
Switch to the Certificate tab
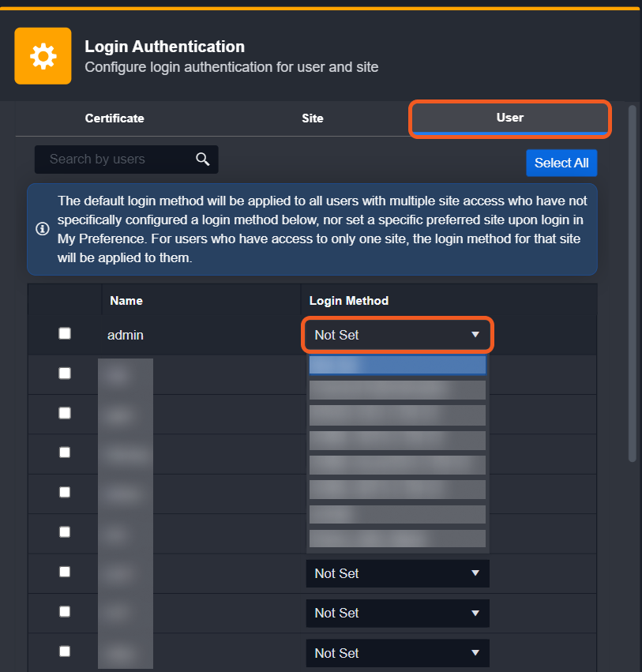[x=115, y=118]
